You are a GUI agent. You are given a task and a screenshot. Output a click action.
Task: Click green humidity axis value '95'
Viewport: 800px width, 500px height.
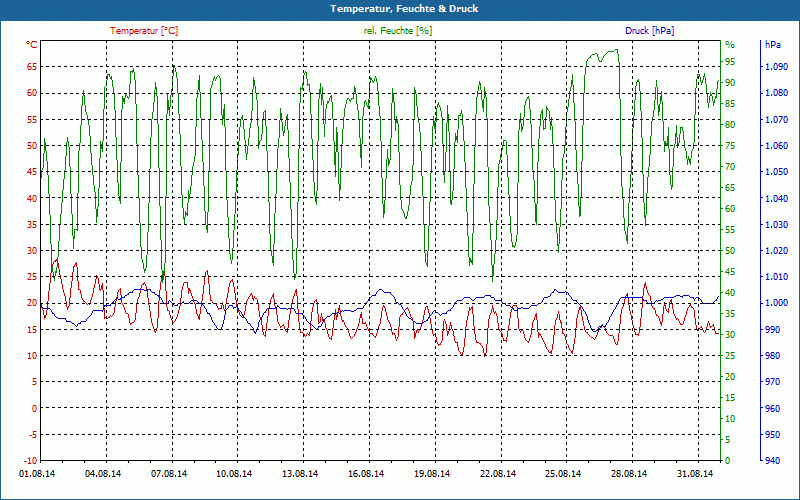[730, 62]
